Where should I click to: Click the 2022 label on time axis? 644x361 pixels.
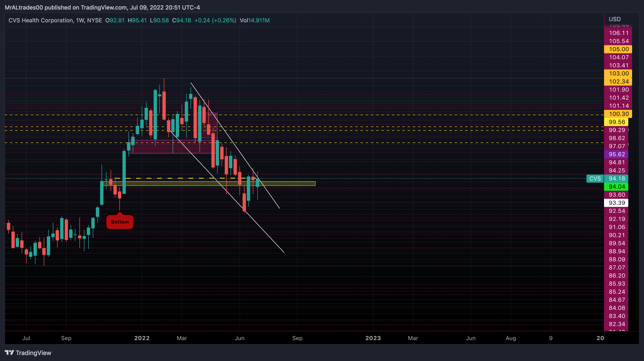pos(142,338)
